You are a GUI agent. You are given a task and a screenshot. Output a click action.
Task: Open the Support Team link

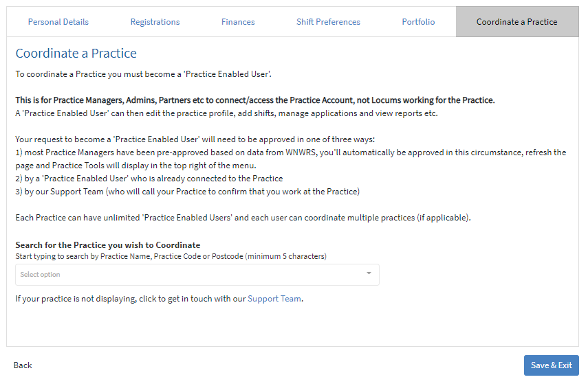pyautogui.click(x=274, y=299)
